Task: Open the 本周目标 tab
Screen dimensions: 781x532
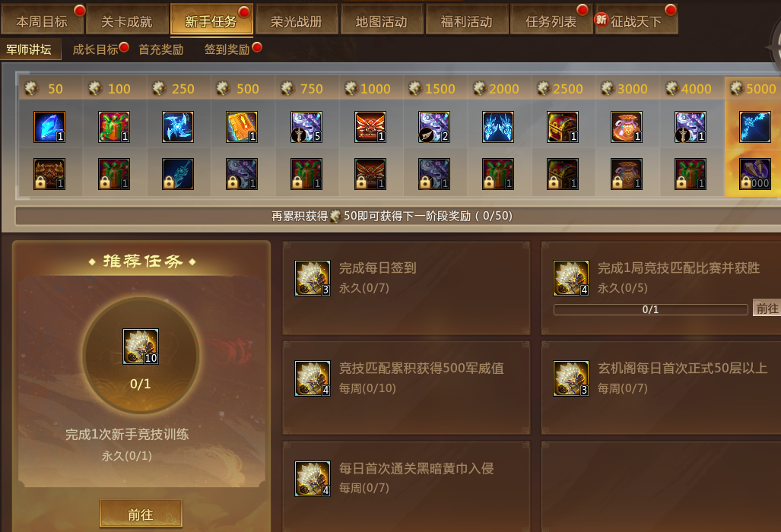Action: [43, 21]
